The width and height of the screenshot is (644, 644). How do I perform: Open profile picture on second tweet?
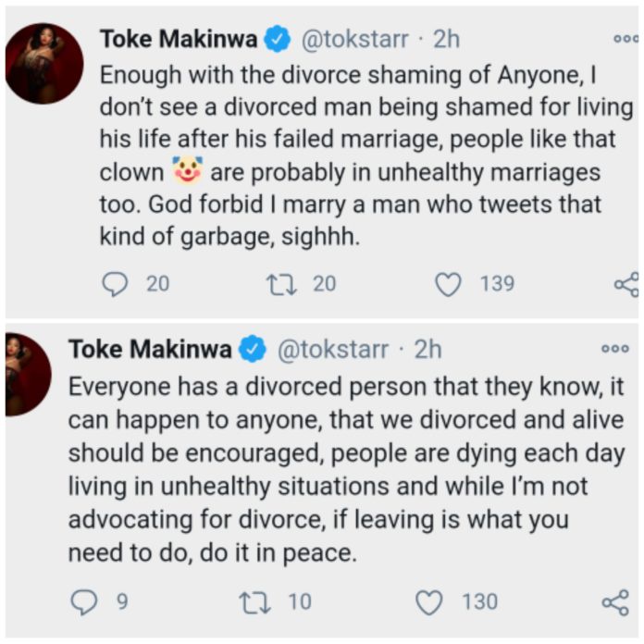(27, 374)
